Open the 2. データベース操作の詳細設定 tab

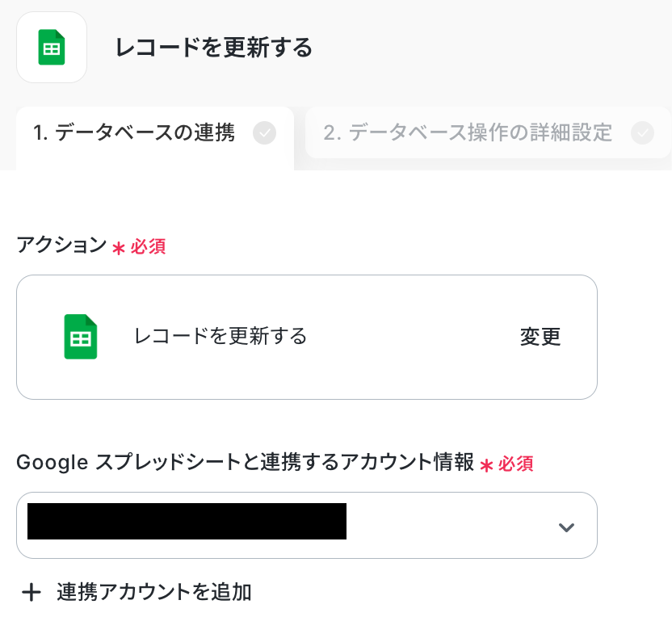(468, 132)
